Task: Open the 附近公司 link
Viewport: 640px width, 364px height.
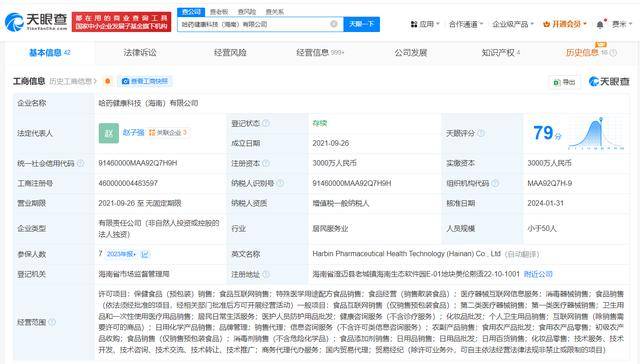Action: (538, 274)
